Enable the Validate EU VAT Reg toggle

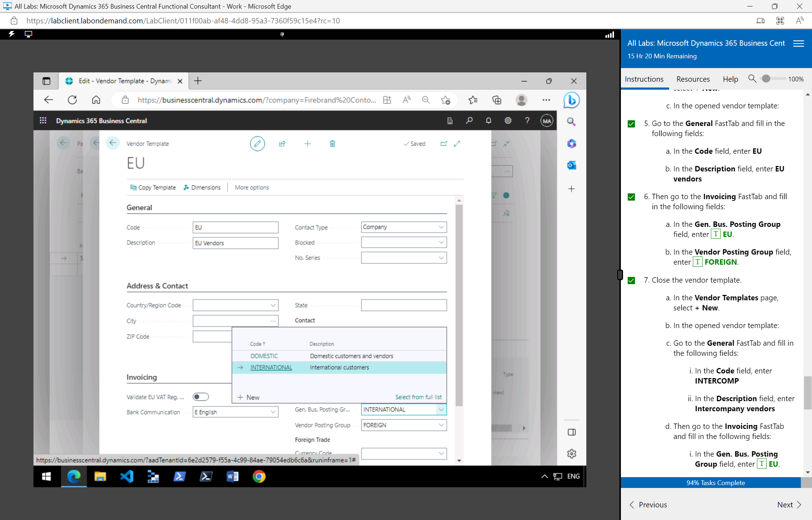coord(200,396)
